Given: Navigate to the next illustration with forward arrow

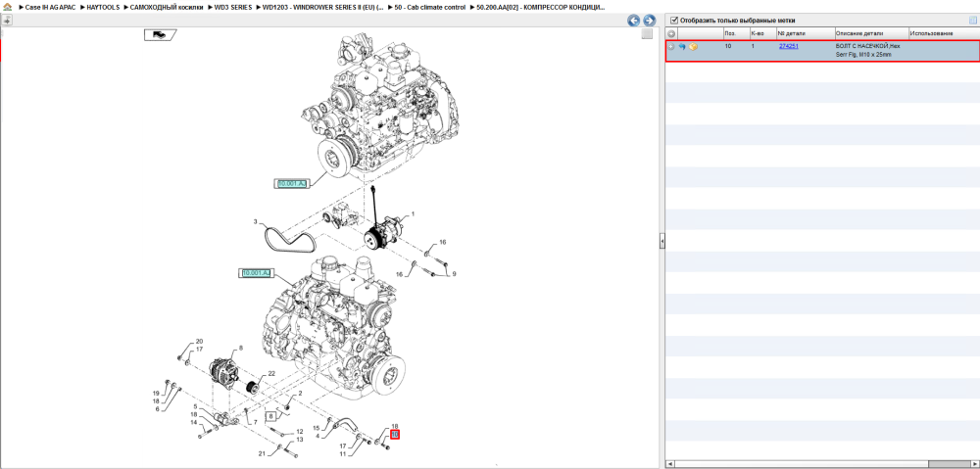Looking at the screenshot, I should click(649, 21).
